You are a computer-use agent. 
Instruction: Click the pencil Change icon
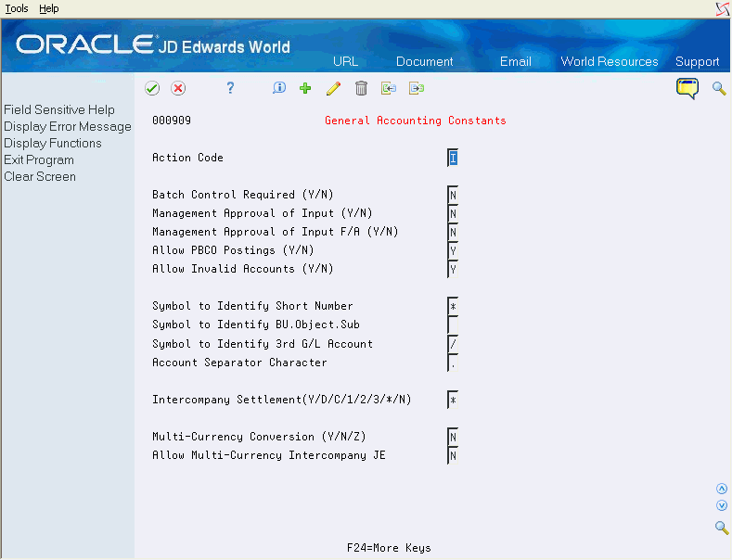[x=333, y=88]
